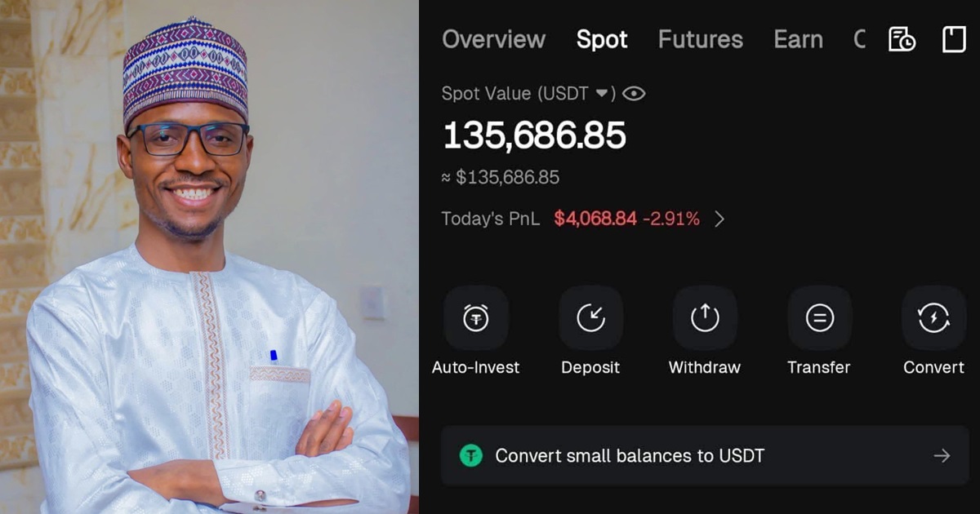
Task: Click the smiling man's photo
Action: (209, 257)
